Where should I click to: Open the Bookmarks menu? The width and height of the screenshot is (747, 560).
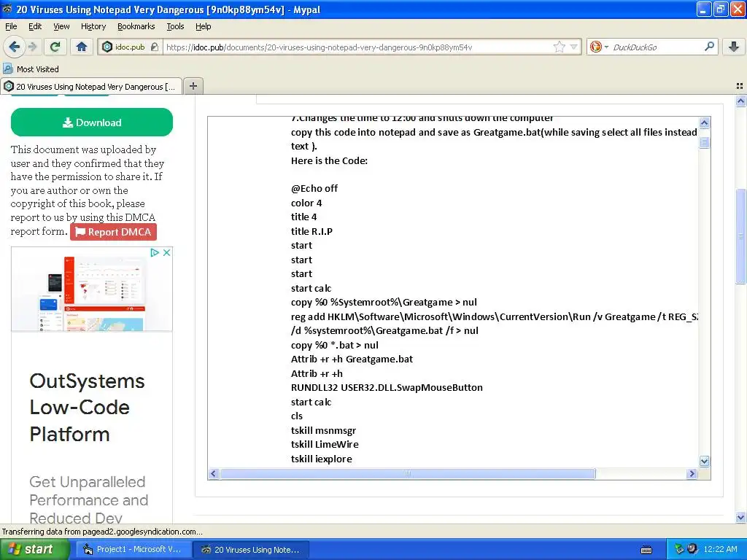point(136,26)
